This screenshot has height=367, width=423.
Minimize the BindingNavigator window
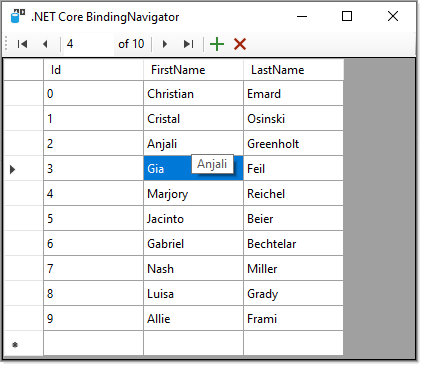(302, 16)
